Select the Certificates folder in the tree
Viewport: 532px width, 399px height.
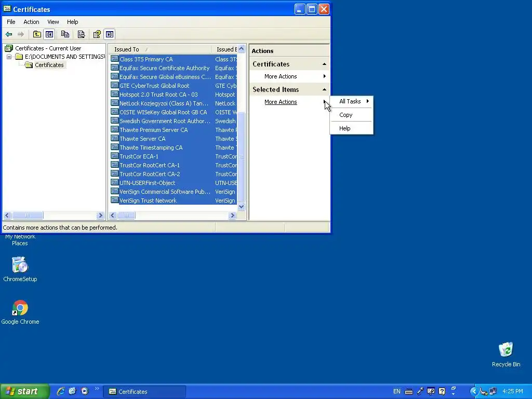click(49, 65)
